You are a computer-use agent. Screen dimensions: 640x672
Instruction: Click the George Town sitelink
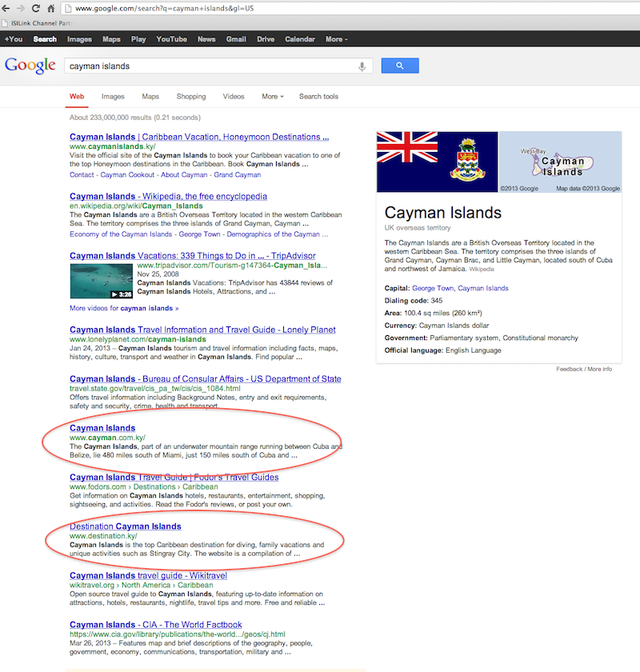click(x=199, y=234)
